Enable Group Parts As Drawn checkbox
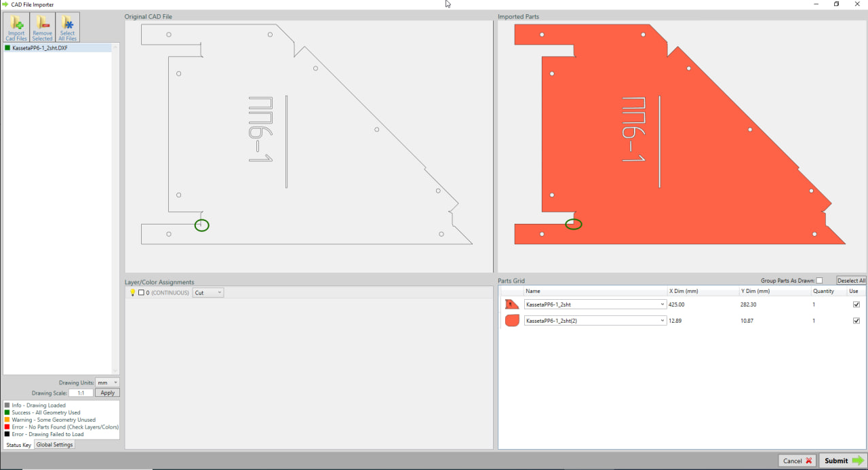 819,281
